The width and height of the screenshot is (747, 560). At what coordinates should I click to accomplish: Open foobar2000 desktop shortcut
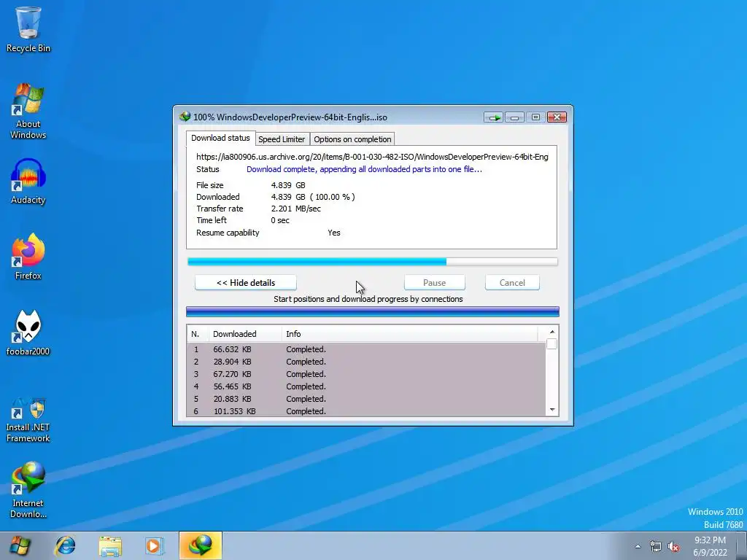click(x=28, y=332)
